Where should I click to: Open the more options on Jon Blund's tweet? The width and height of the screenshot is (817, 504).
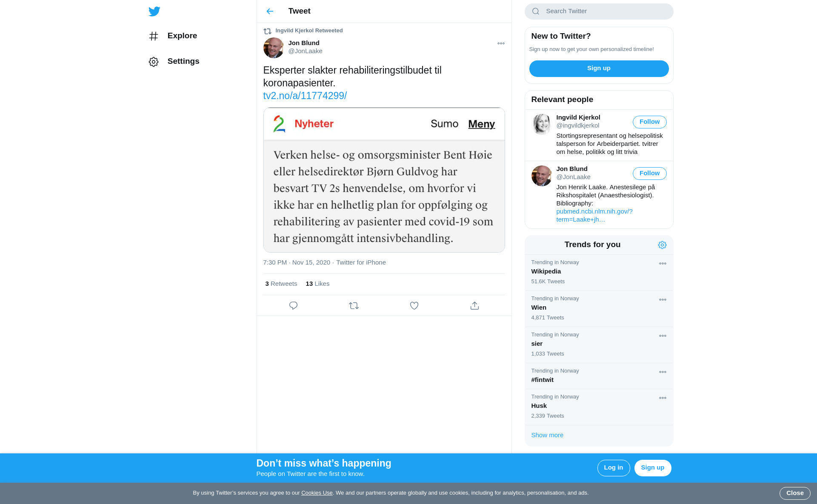point(501,43)
